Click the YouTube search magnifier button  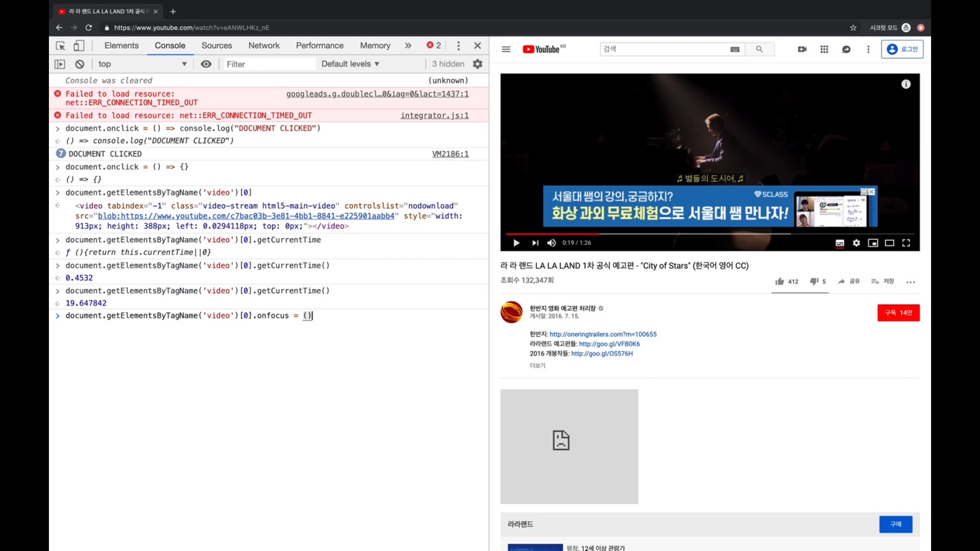[x=759, y=49]
